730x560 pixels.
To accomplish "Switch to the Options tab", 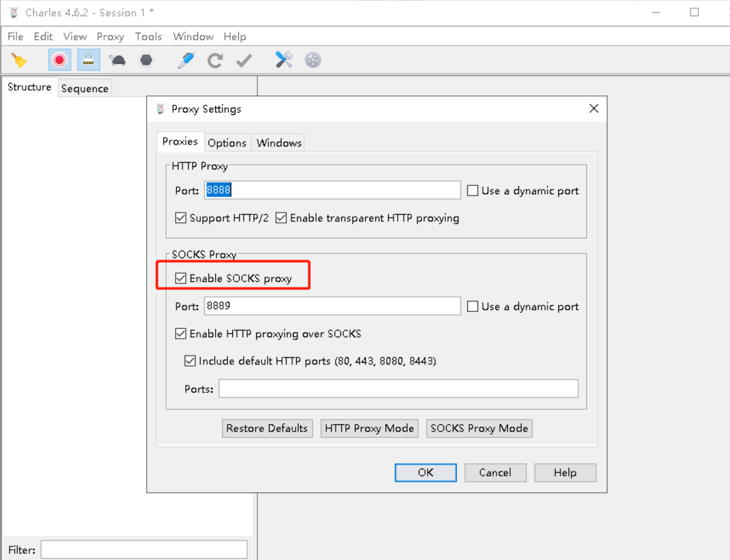I will [227, 142].
